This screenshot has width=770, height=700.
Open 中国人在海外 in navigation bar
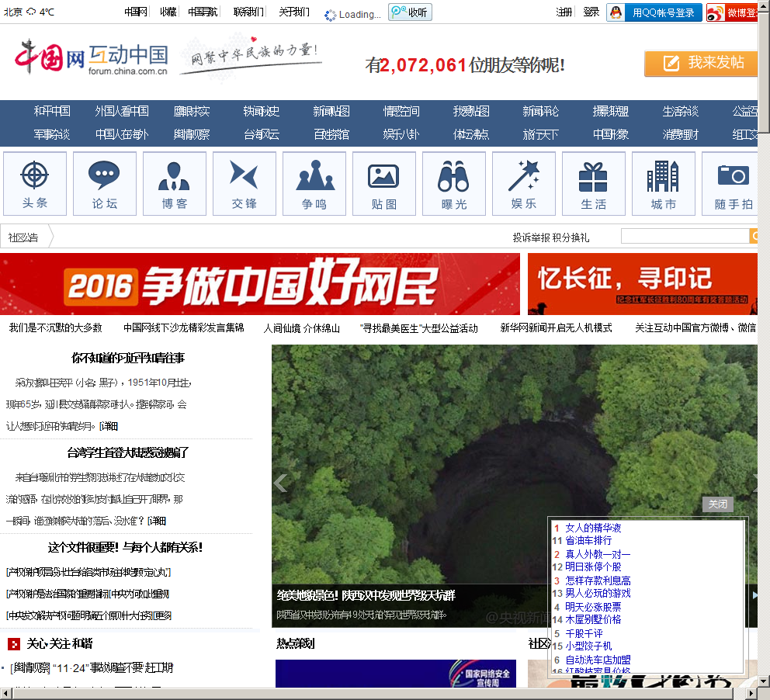[122, 134]
